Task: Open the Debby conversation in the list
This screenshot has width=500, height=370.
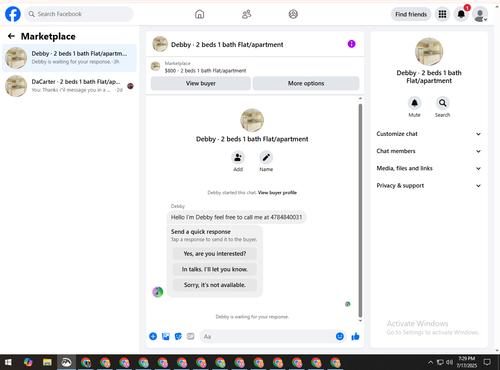Action: tap(69, 58)
